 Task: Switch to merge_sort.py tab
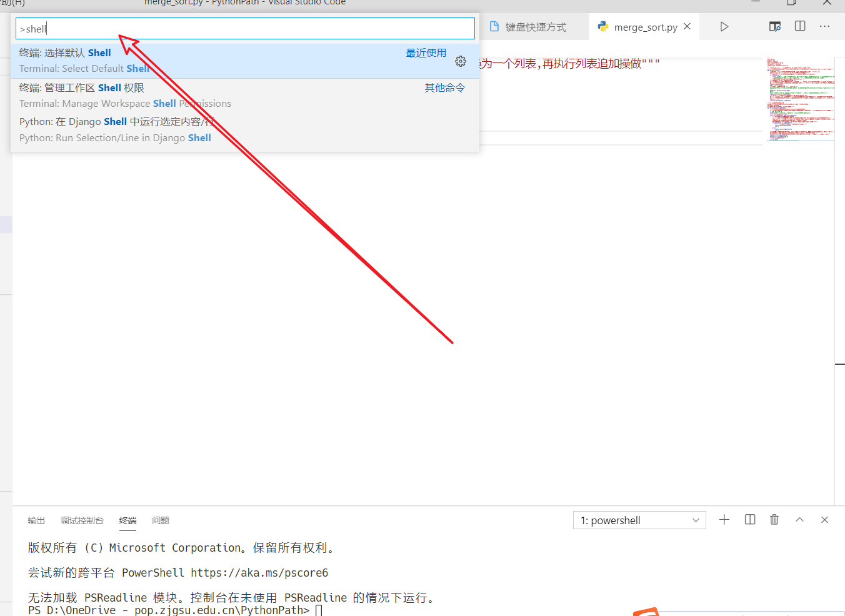646,27
